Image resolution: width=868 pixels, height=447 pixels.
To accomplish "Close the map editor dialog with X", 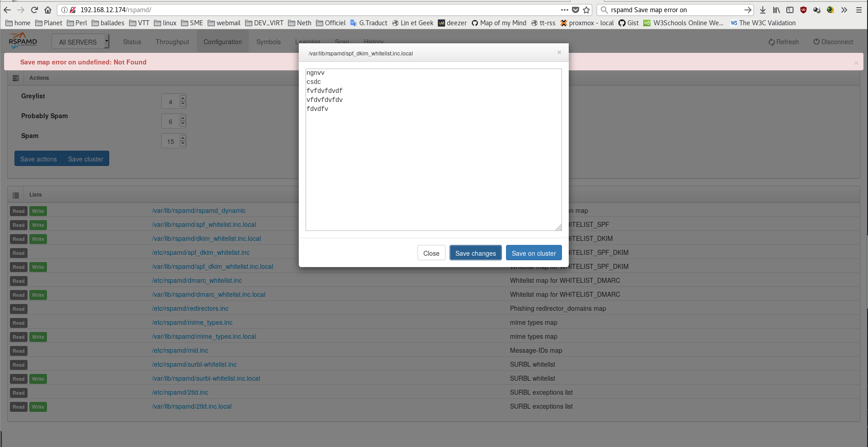I will (x=559, y=52).
